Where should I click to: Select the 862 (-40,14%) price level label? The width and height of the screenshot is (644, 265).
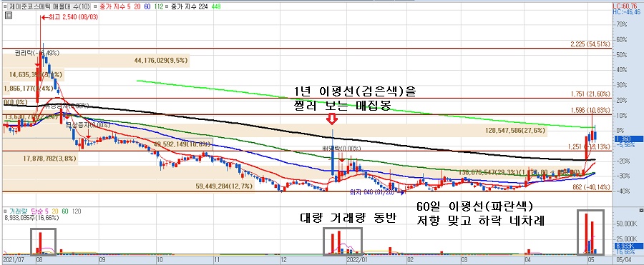[x=592, y=186]
